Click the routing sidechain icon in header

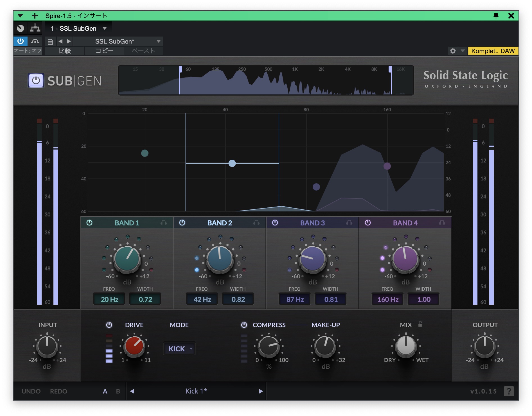click(35, 28)
